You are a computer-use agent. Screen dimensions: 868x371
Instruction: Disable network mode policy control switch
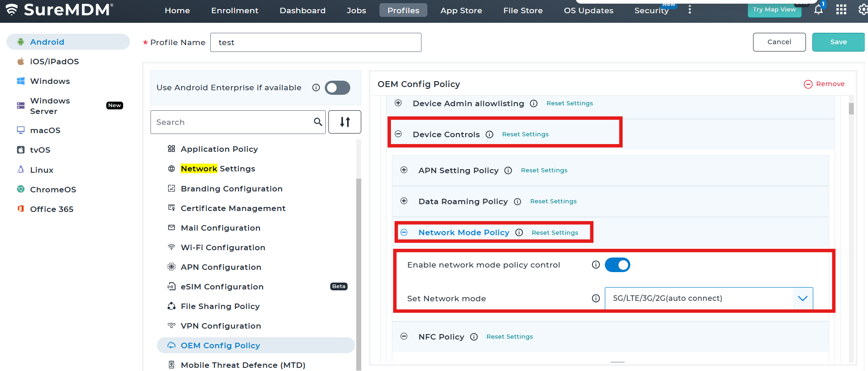(x=618, y=265)
